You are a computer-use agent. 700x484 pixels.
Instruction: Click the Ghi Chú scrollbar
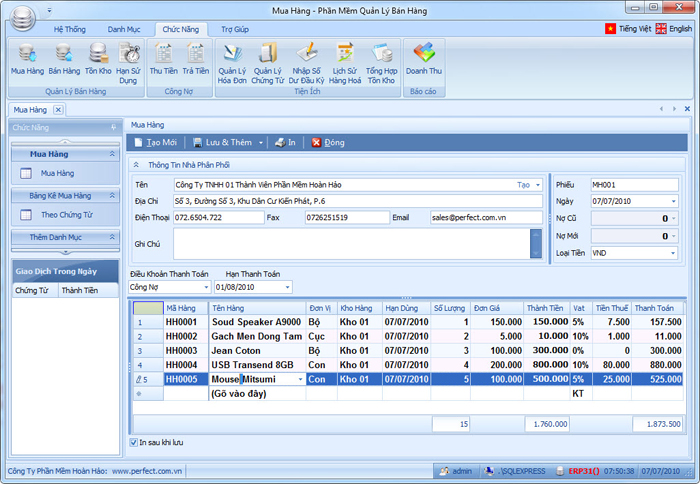536,243
